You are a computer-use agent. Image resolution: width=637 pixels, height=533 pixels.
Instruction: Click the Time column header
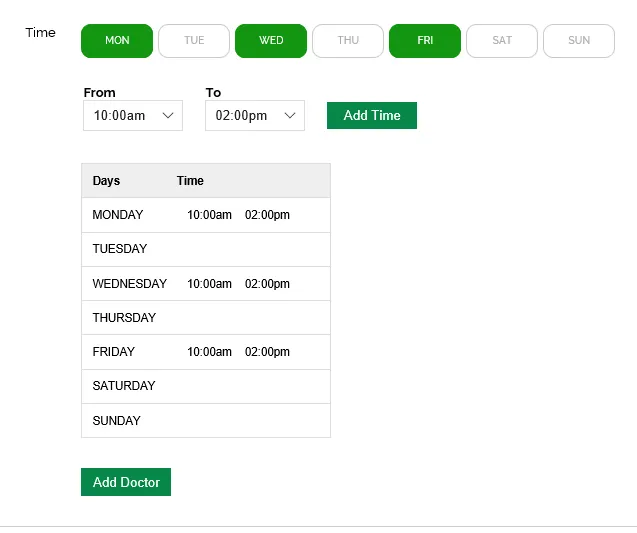pos(190,181)
